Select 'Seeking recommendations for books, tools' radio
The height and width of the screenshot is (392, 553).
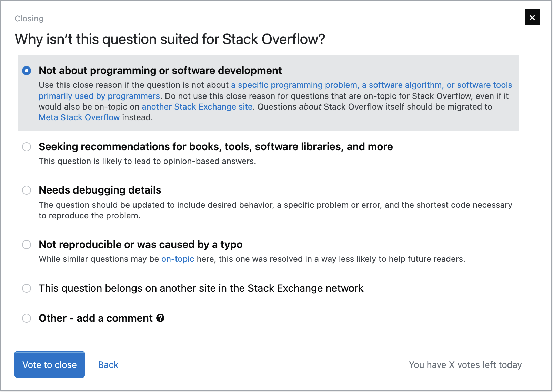pos(27,147)
